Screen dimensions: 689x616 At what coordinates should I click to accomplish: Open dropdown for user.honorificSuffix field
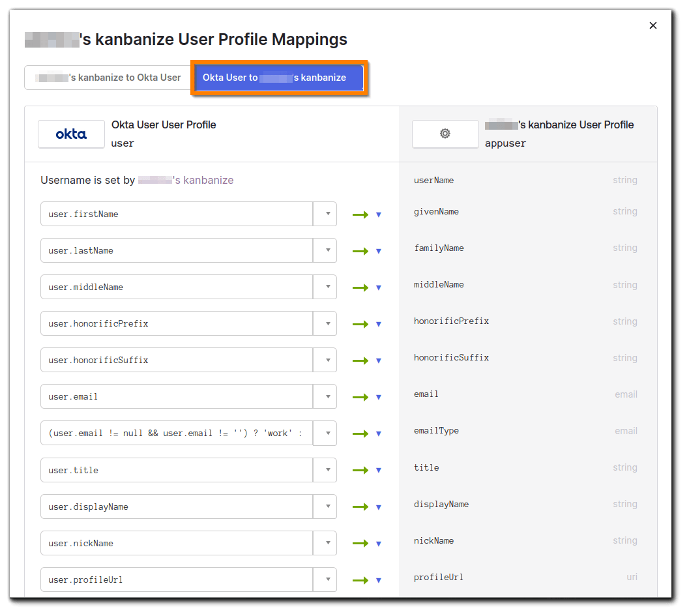click(325, 360)
